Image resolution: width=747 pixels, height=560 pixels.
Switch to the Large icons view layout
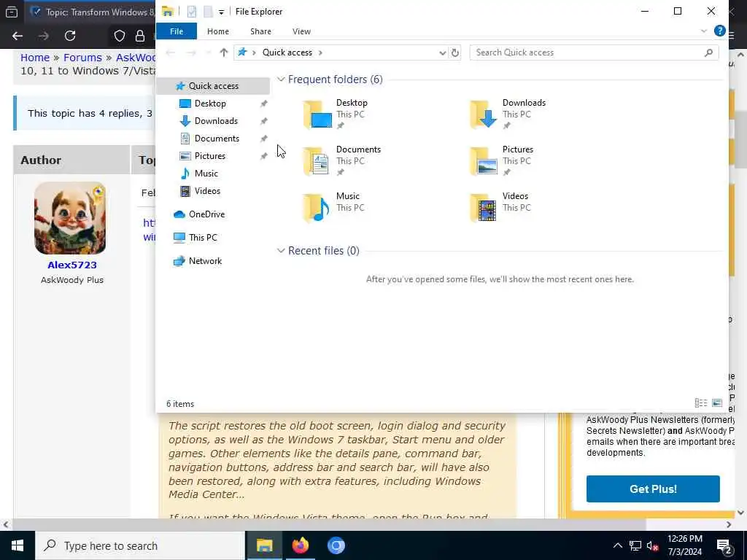click(717, 403)
